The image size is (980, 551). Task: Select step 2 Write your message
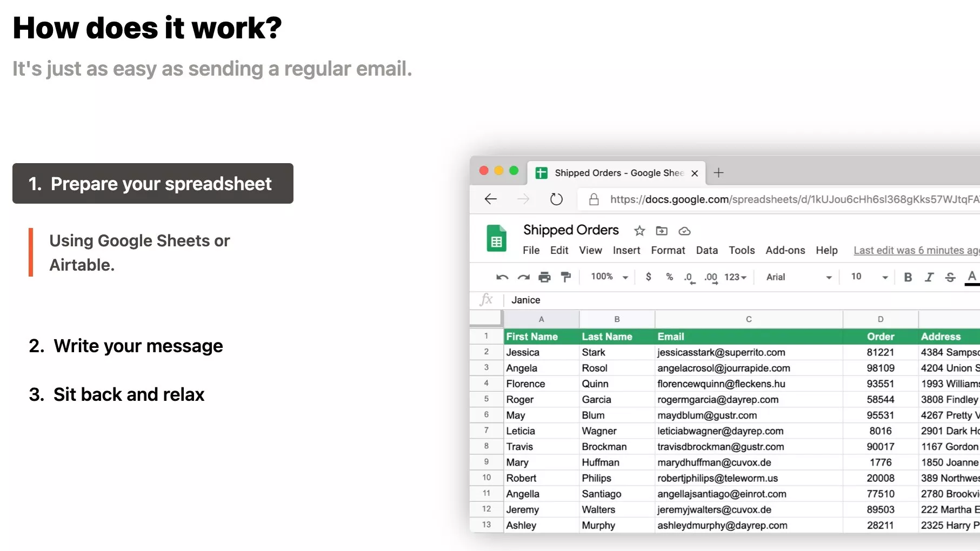click(126, 346)
